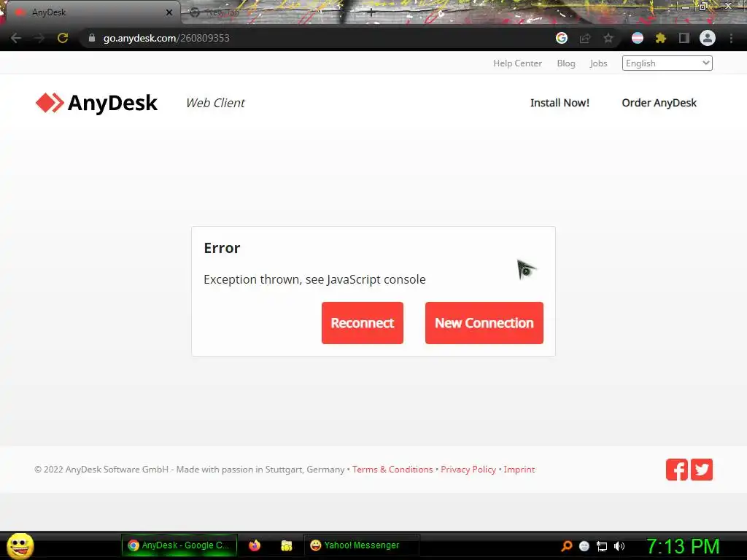Screen dimensions: 747x560
Task: Click the browser back arrow
Action: 16,38
